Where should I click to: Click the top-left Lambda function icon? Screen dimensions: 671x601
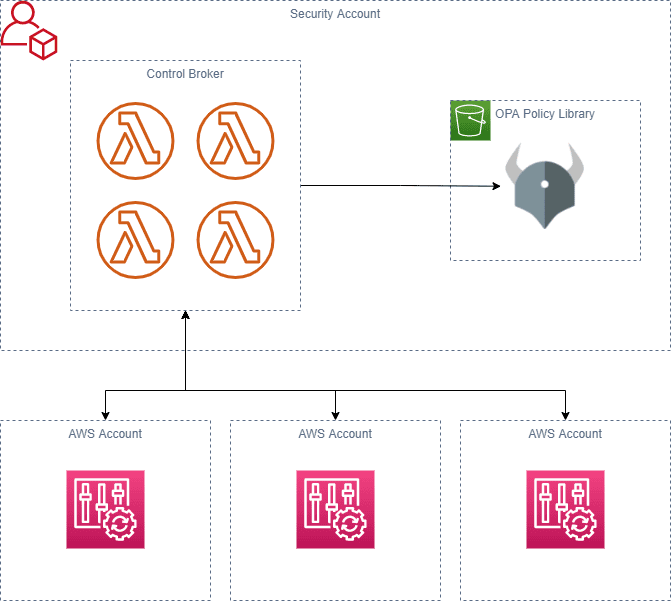tap(135, 140)
